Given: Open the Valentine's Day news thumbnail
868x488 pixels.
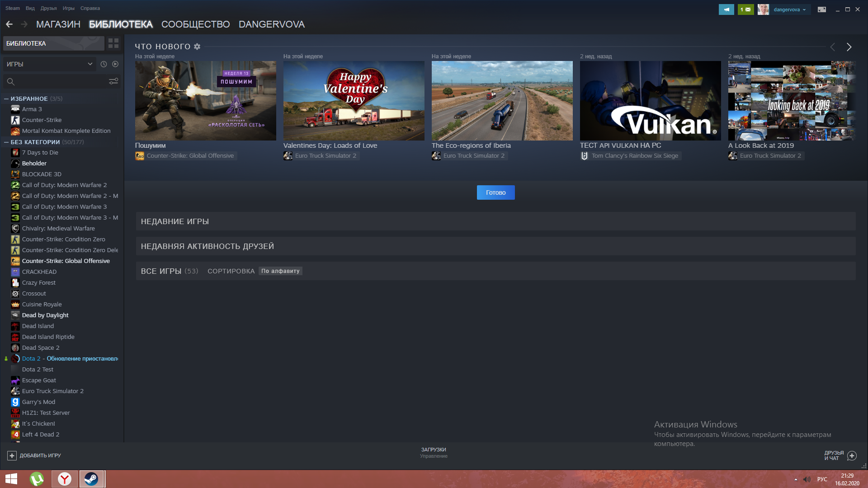Looking at the screenshot, I should click(x=354, y=101).
